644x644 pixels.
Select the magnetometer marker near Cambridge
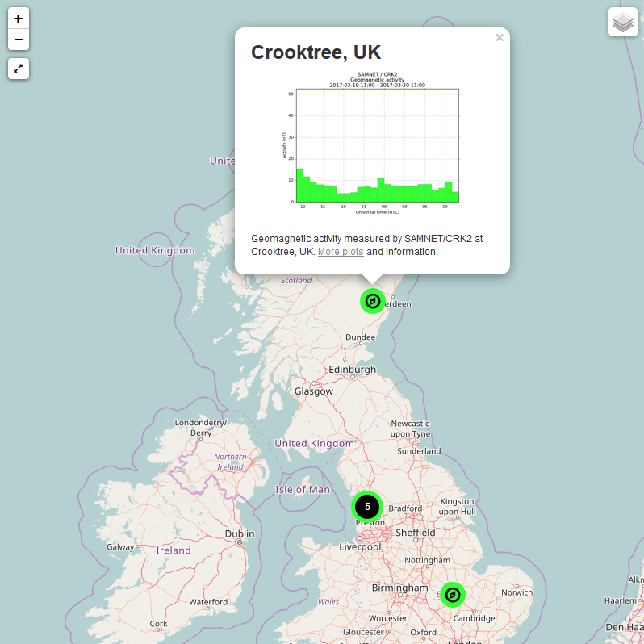click(x=453, y=595)
